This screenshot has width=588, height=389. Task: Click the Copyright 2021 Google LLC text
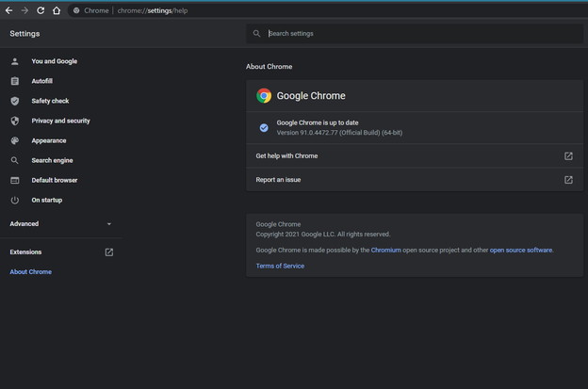click(x=323, y=235)
